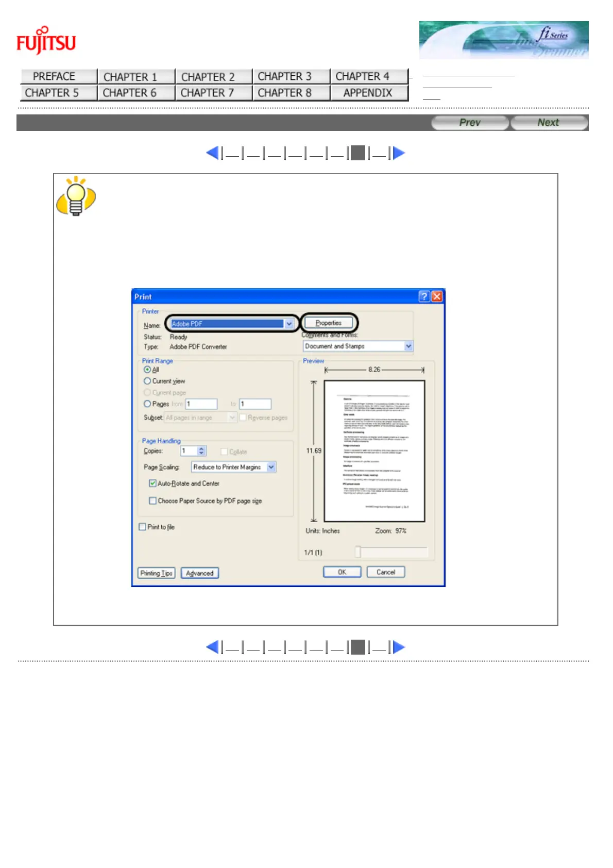
Task: Open the APPENDIX tab
Action: (369, 93)
